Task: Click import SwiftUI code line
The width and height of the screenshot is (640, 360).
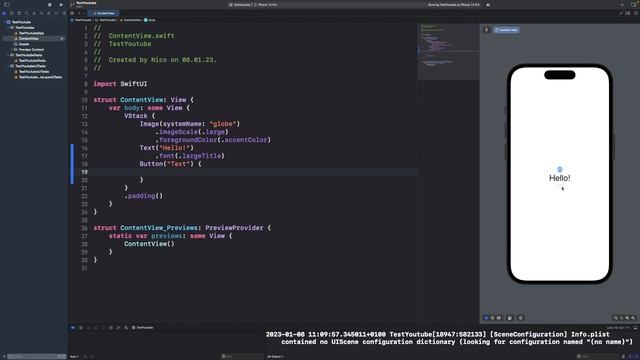Action: tap(120, 84)
